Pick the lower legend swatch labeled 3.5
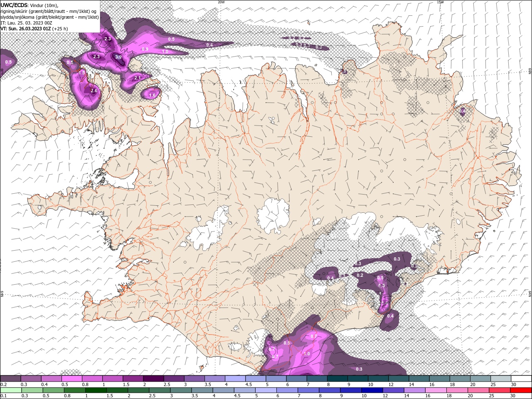The height and width of the screenshot is (399, 532). (x=202, y=390)
